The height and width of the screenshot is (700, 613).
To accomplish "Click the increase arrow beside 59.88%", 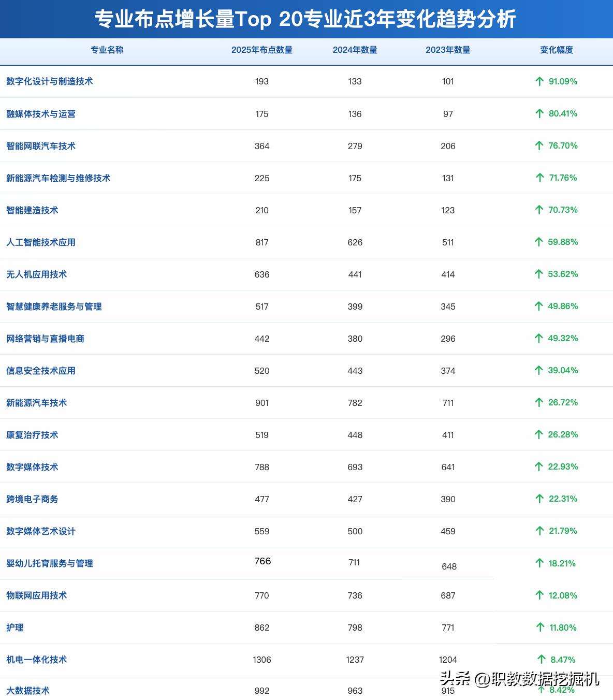I will click(539, 242).
